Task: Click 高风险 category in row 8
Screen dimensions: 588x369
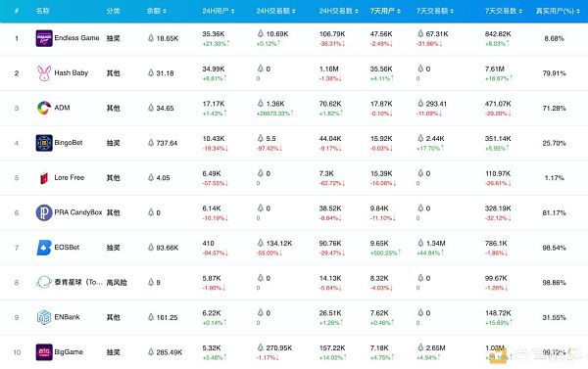Action: (x=117, y=283)
